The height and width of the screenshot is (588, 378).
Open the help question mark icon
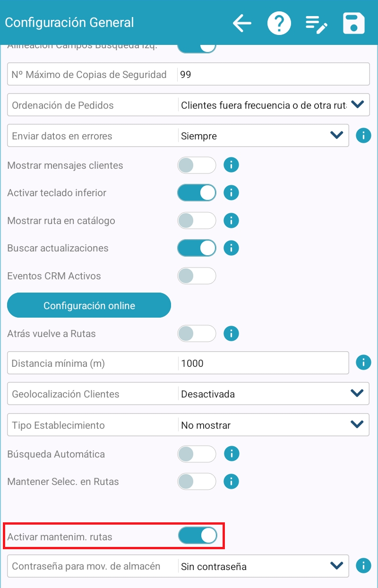279,23
